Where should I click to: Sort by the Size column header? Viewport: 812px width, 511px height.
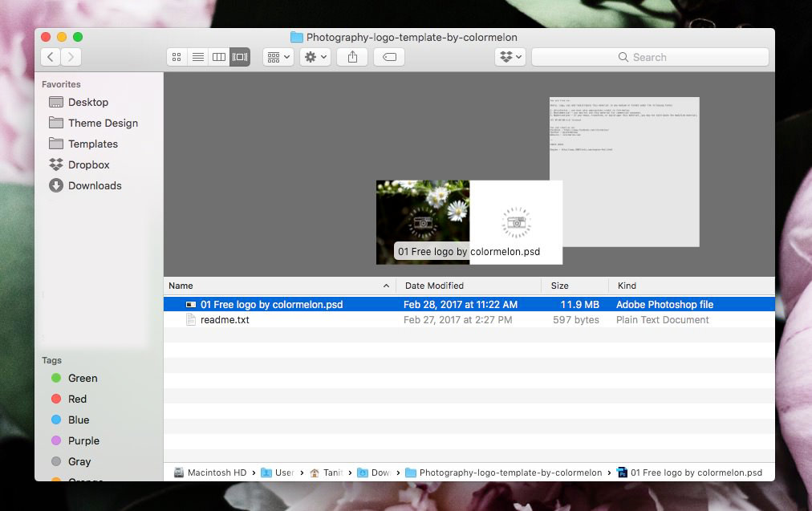[559, 286]
